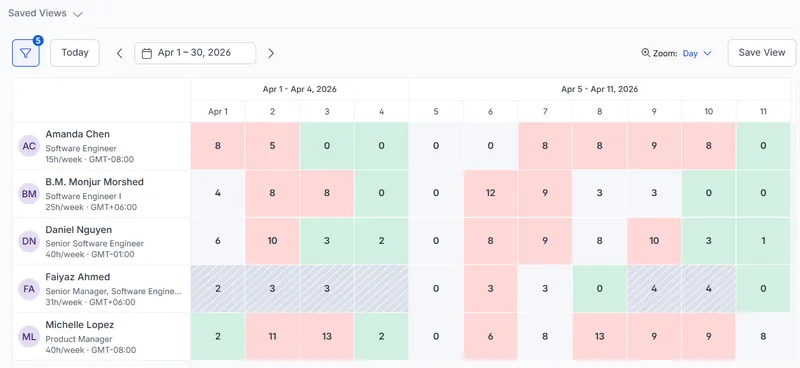The width and height of the screenshot is (800, 368).
Task: Click Amanda Chen's Apr 9 cell showing 9
Action: (x=654, y=146)
